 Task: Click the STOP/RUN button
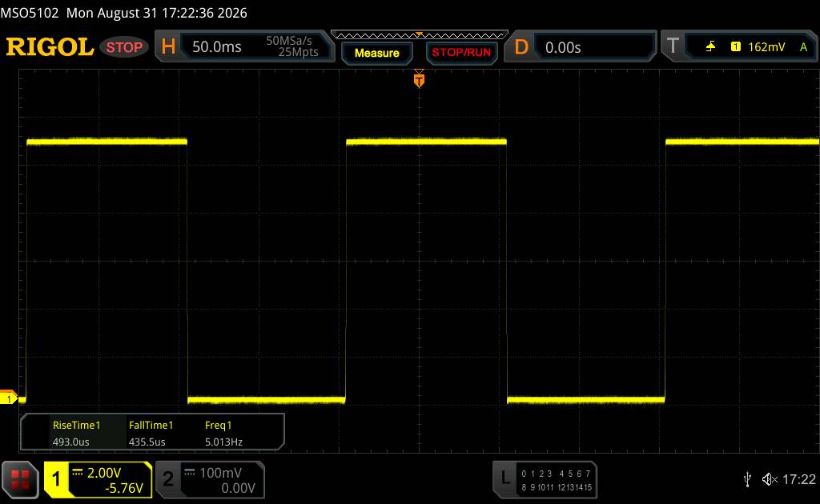coord(461,53)
